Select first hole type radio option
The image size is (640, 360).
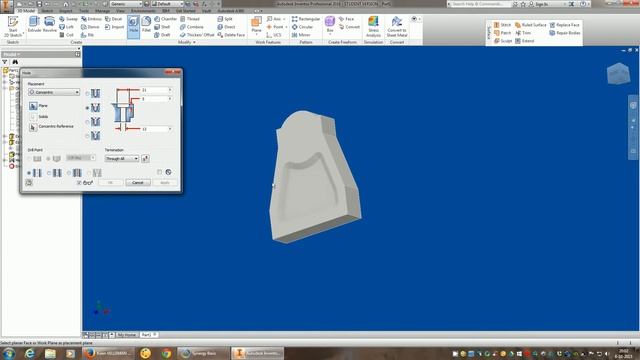87,94
